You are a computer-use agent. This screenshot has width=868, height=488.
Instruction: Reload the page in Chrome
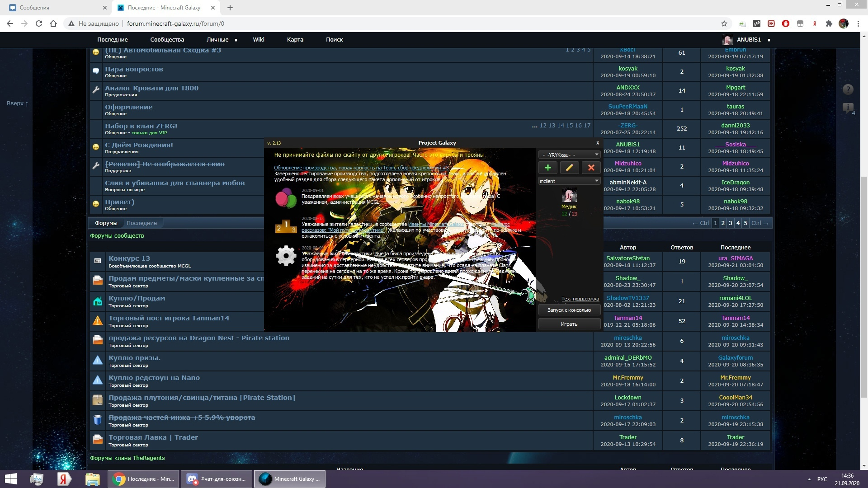(x=39, y=23)
